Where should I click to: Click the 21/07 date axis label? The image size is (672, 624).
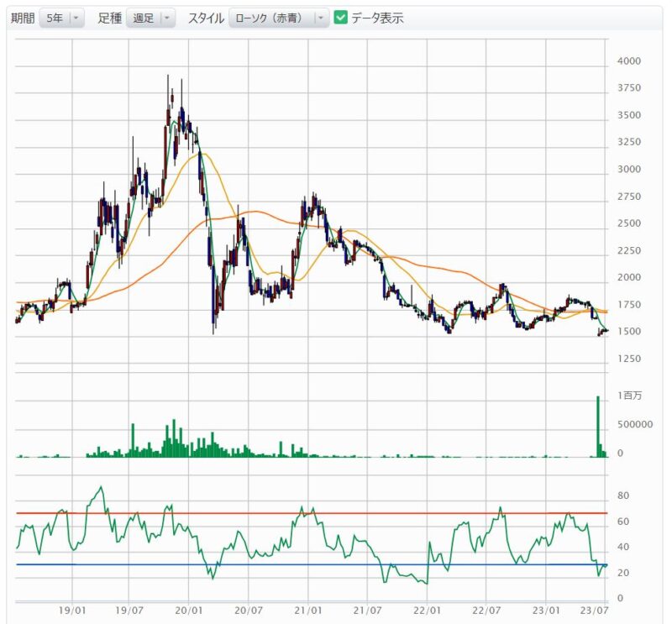pyautogui.click(x=367, y=610)
